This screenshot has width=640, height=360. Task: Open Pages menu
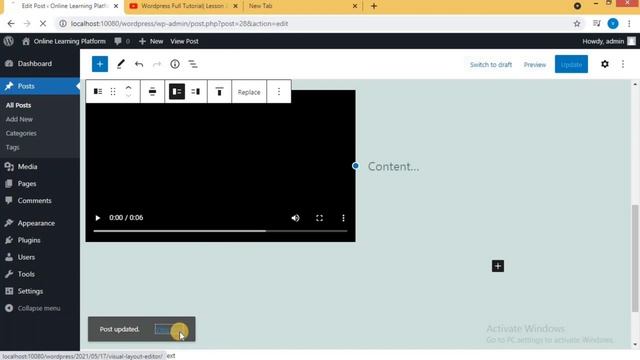40,184
